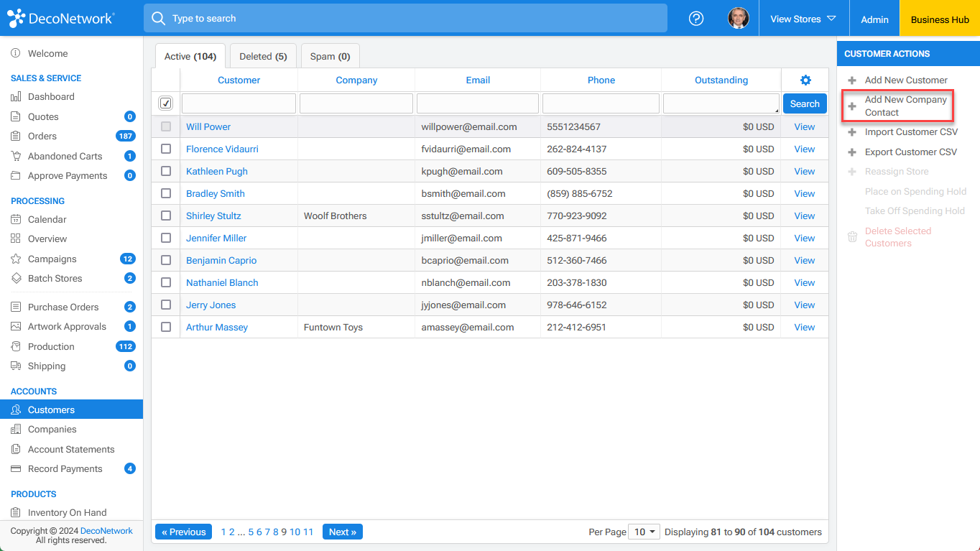This screenshot has height=551, width=980.
Task: Click the Abandoned Carts cart icon
Action: [16, 156]
